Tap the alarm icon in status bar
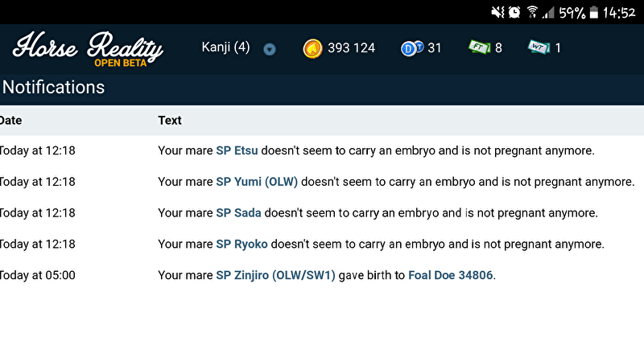The image size is (644, 362). click(513, 12)
